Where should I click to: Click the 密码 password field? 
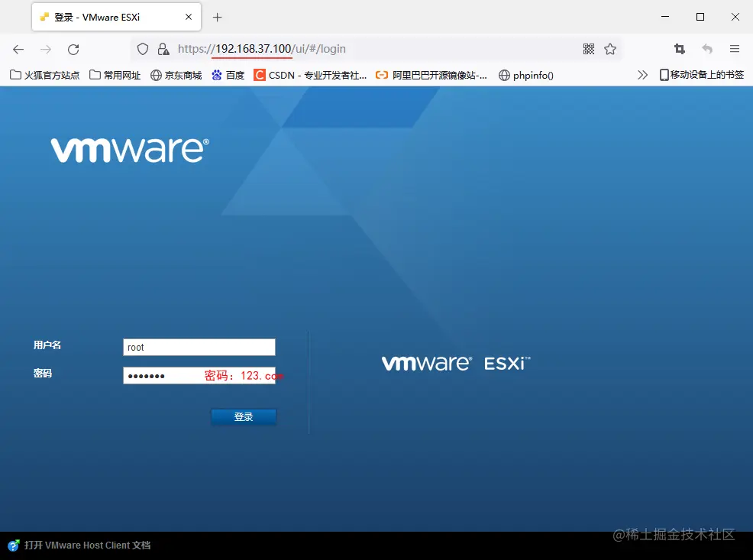point(199,376)
